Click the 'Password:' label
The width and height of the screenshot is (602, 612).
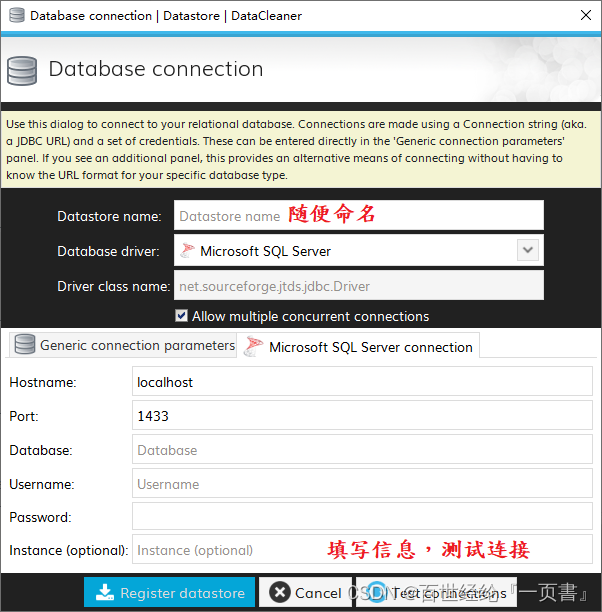pos(41,517)
